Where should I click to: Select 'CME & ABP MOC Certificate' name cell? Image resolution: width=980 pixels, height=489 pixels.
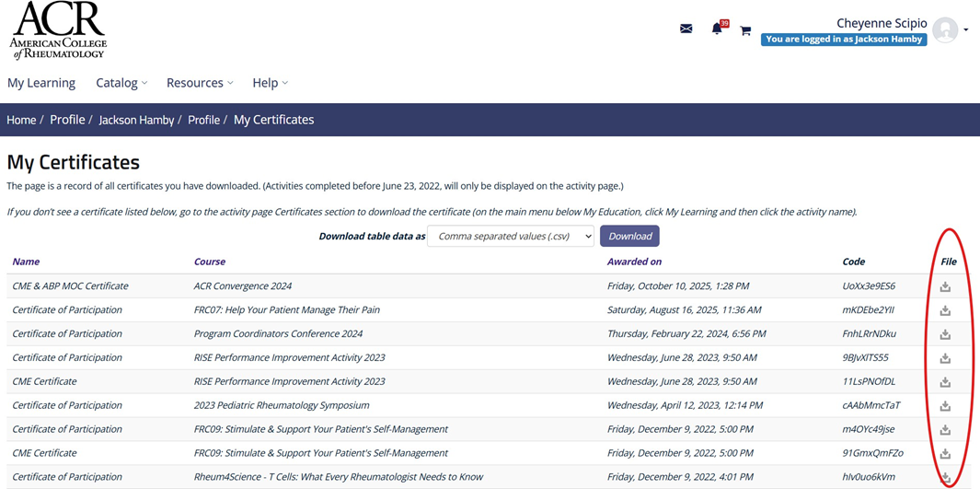tap(70, 286)
